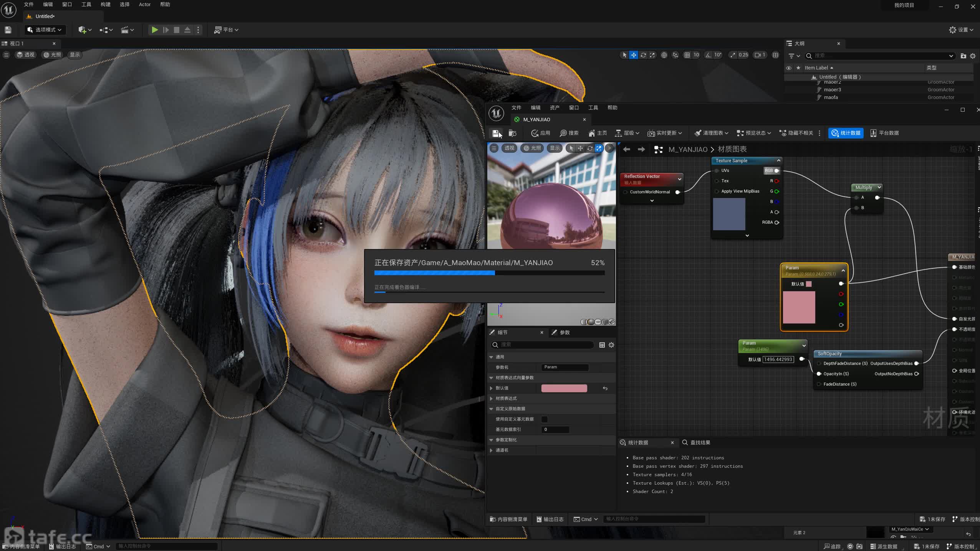Reset 默认值 to default arrow

point(605,388)
